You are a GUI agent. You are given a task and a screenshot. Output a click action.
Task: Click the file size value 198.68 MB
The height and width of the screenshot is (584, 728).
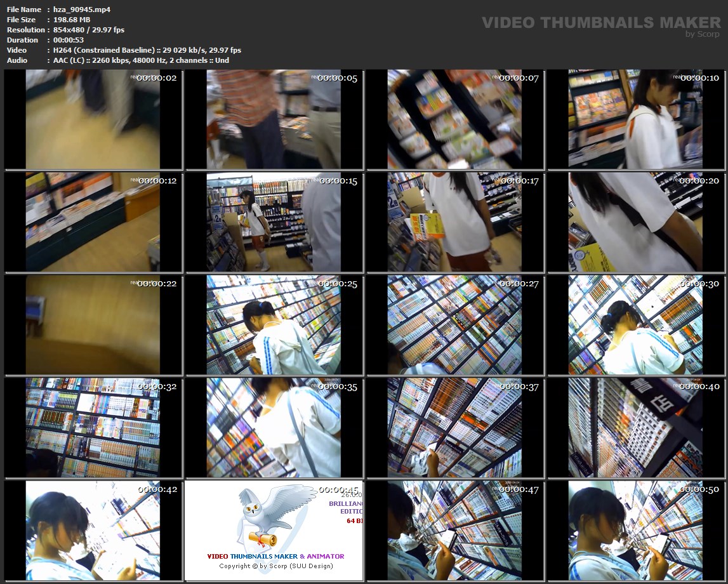tap(72, 20)
